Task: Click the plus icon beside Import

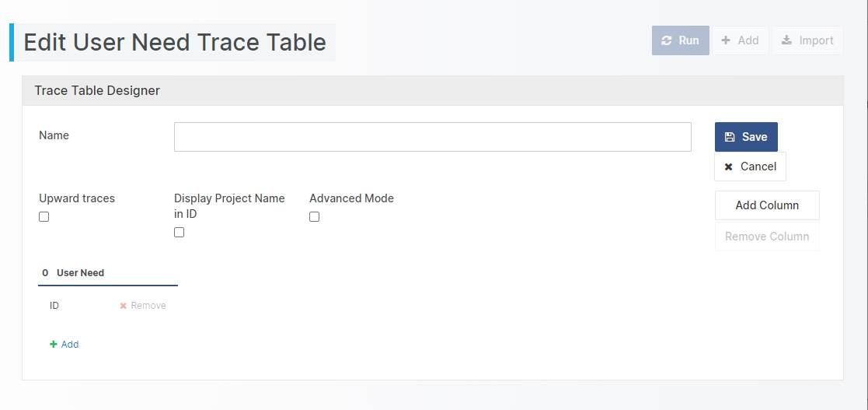Action: coord(726,40)
